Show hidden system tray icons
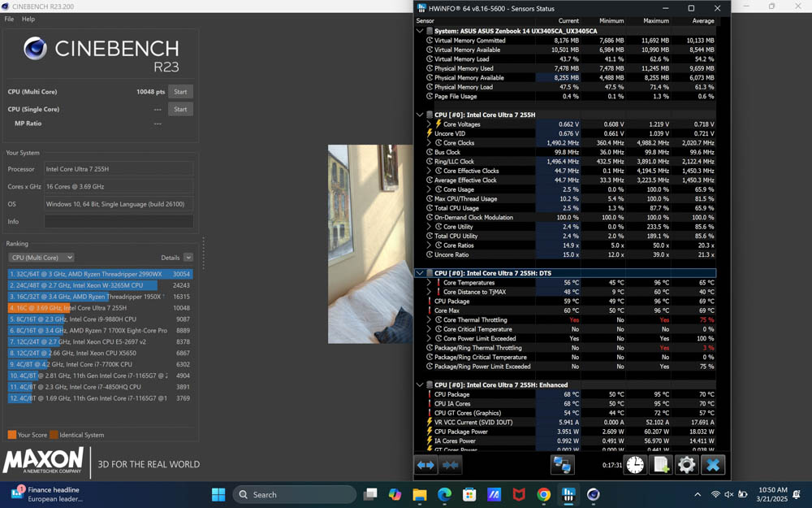 pyautogui.click(x=698, y=494)
